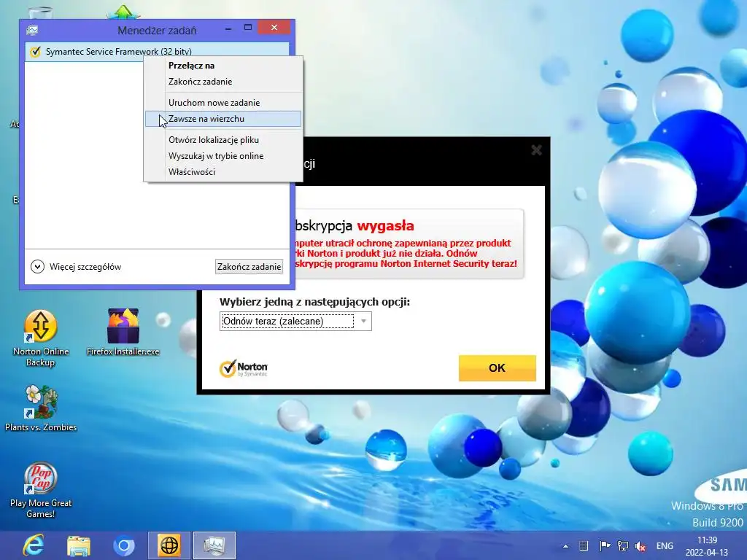The image size is (747, 560).
Task: Click the muted volume tray icon
Action: click(640, 546)
